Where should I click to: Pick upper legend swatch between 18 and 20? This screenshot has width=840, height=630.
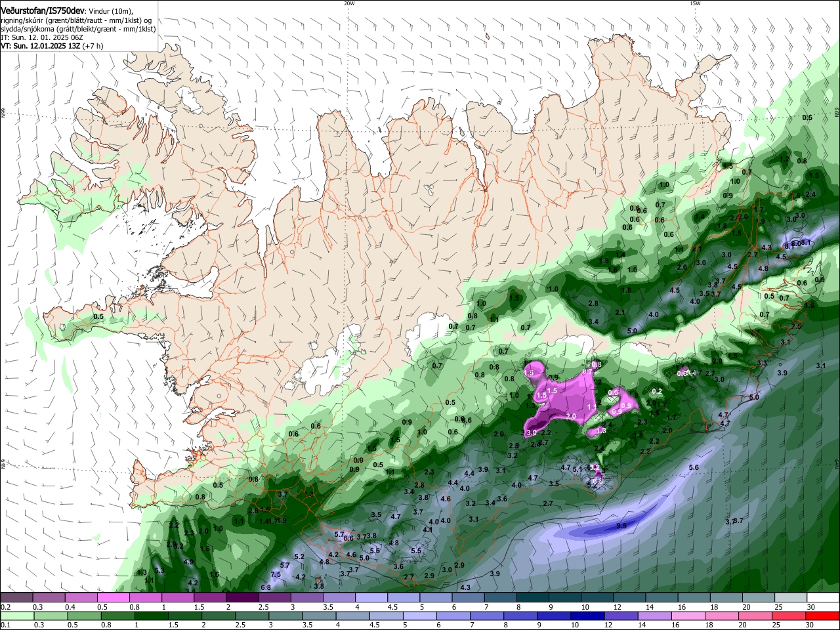point(726,598)
